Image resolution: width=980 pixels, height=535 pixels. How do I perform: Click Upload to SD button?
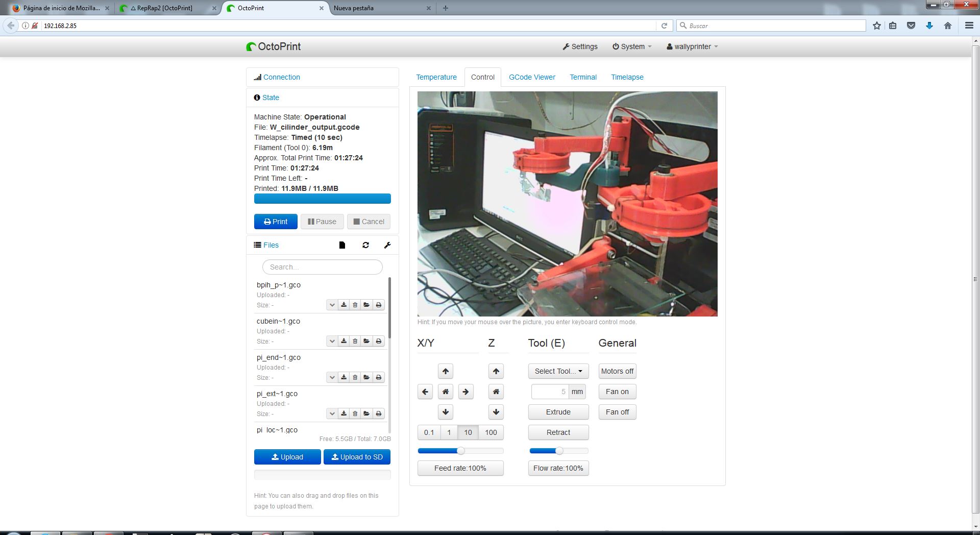(x=357, y=457)
